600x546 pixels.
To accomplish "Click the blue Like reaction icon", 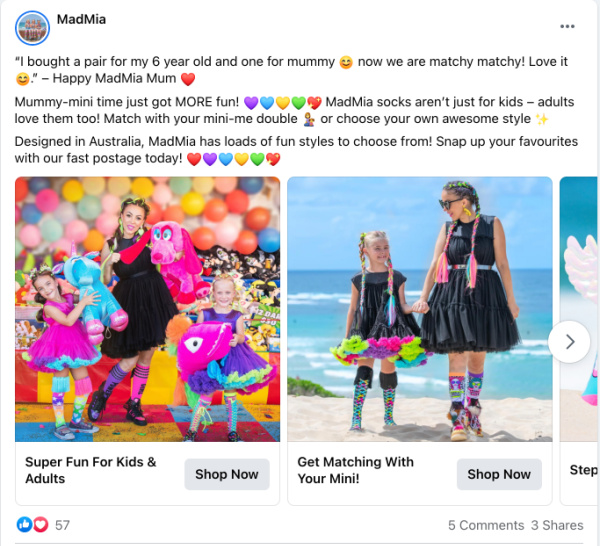I will (25, 524).
